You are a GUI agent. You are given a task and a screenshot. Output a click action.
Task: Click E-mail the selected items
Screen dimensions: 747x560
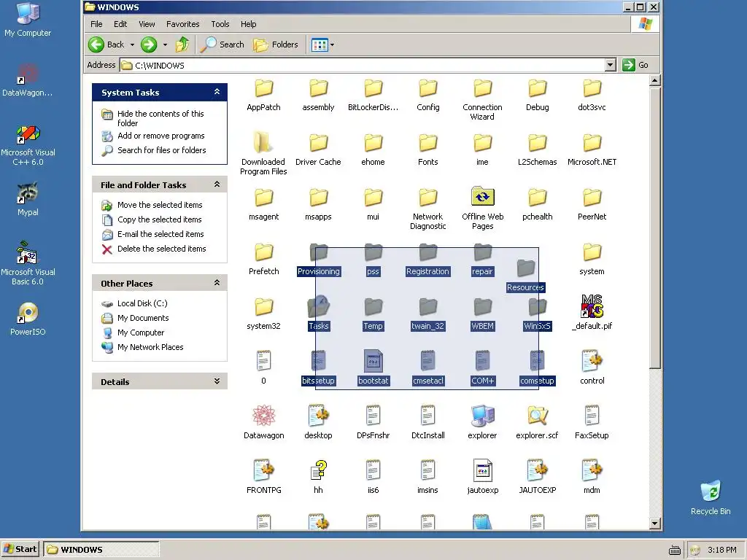coord(160,234)
